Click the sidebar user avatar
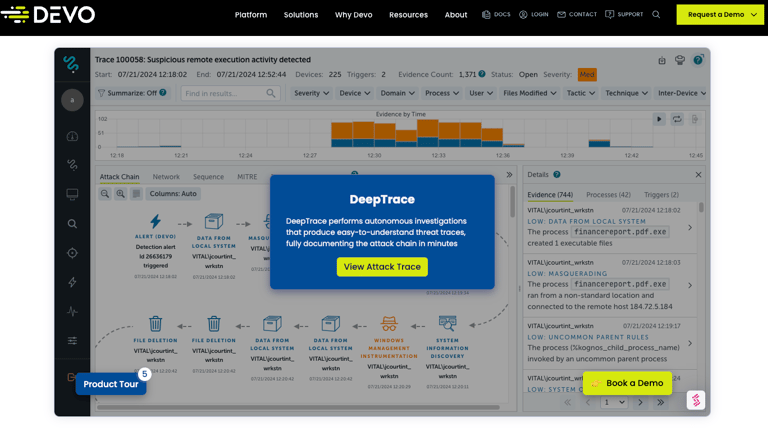768x431 pixels. tap(72, 100)
